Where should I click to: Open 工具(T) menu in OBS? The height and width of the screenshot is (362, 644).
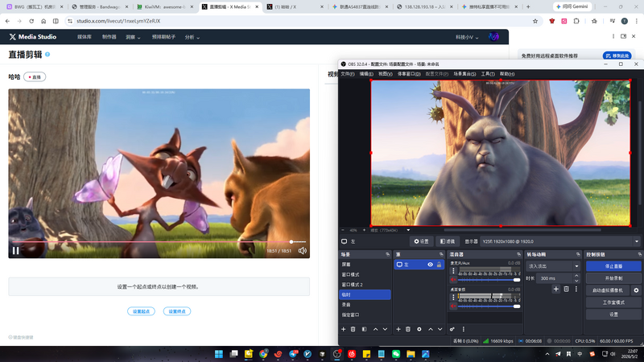click(488, 74)
